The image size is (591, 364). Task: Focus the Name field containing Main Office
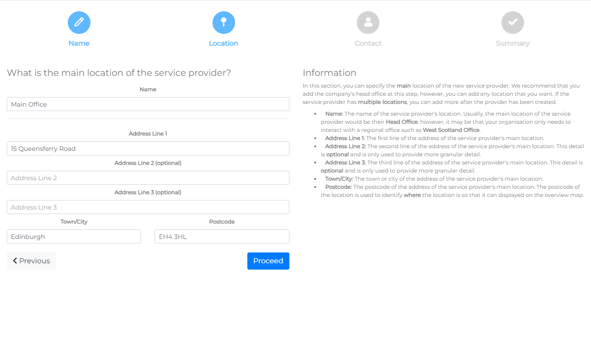pos(148,104)
